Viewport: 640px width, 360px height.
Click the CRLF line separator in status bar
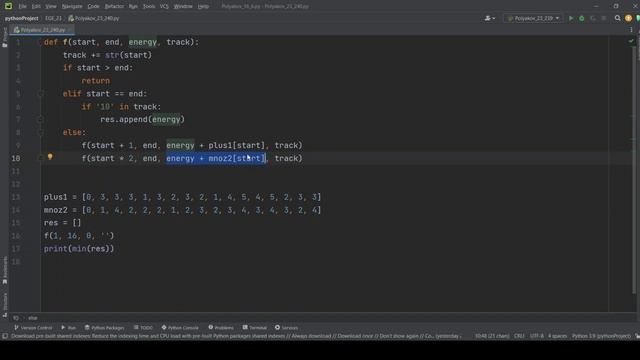519,336
